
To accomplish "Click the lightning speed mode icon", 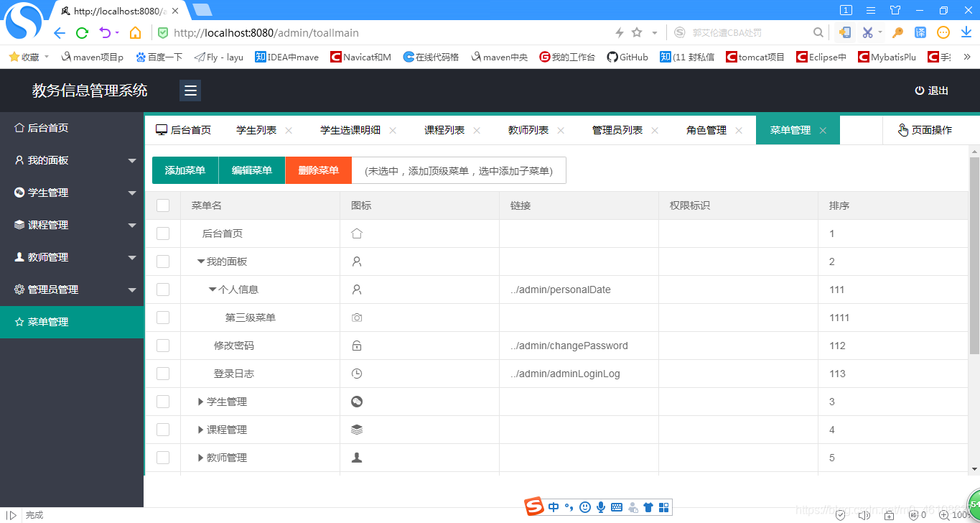I will click(620, 33).
